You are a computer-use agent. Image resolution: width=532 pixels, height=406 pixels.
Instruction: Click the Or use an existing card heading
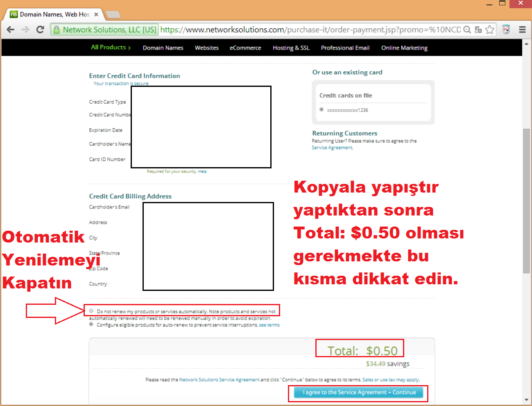coord(347,72)
